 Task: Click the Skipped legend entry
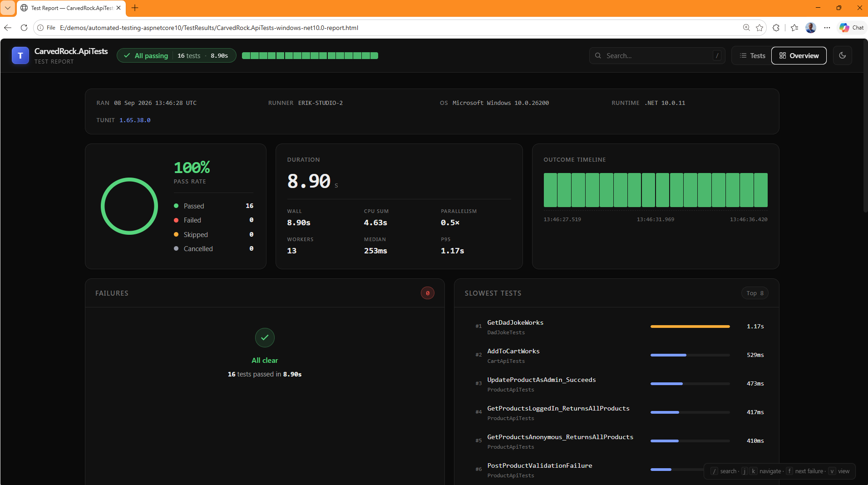[x=213, y=235]
